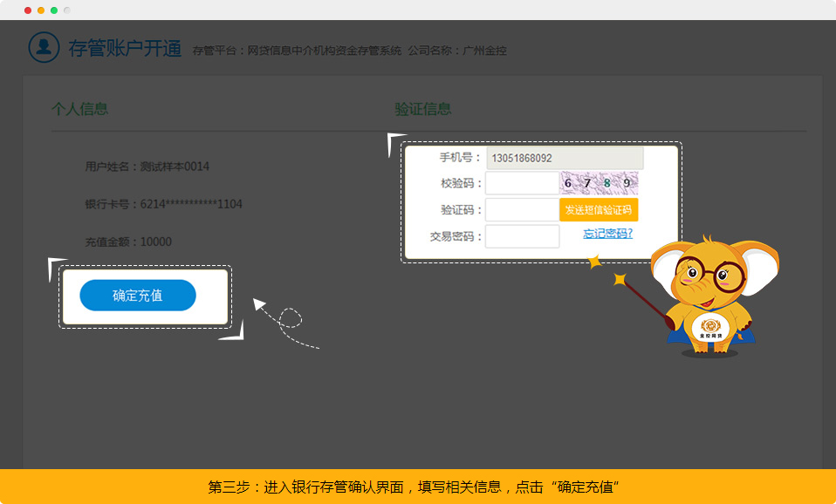This screenshot has width=836, height=504.
Task: Click the 个人信息 section heading
Action: point(79,109)
